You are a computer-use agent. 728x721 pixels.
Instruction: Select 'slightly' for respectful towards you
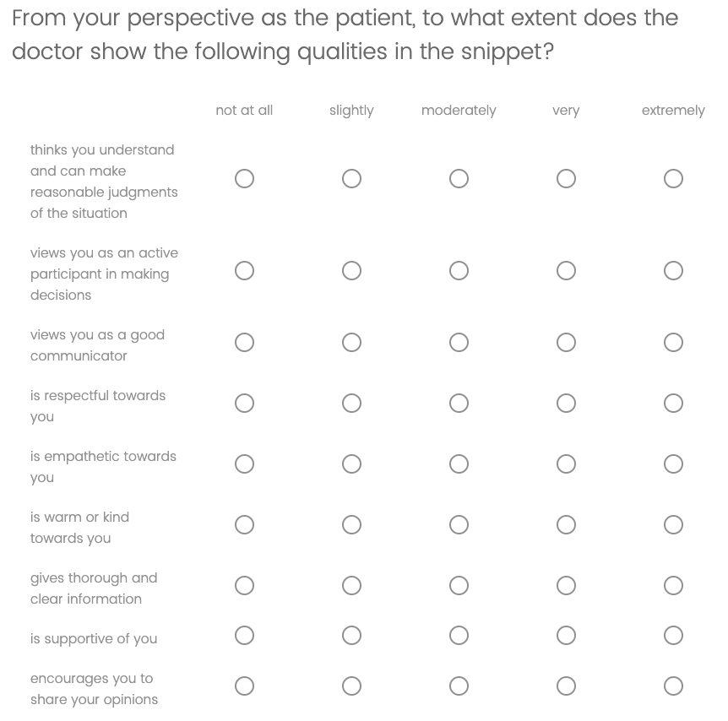[x=351, y=404]
